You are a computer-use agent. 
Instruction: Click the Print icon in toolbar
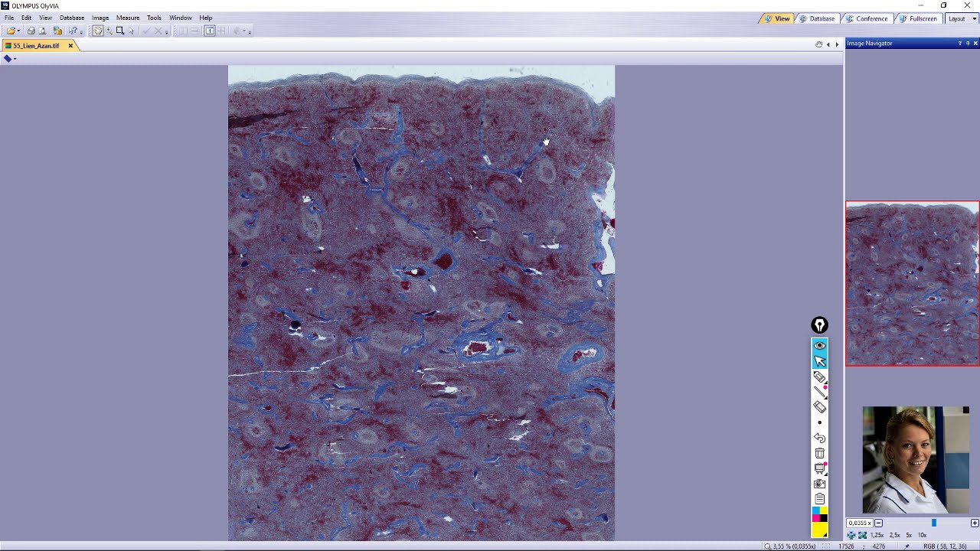(x=31, y=31)
